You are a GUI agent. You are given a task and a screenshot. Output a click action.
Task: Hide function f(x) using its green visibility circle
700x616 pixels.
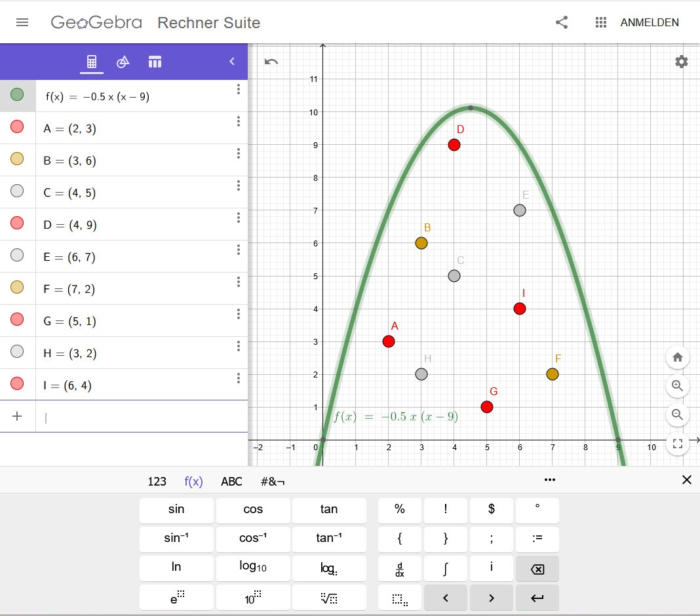(x=17, y=95)
